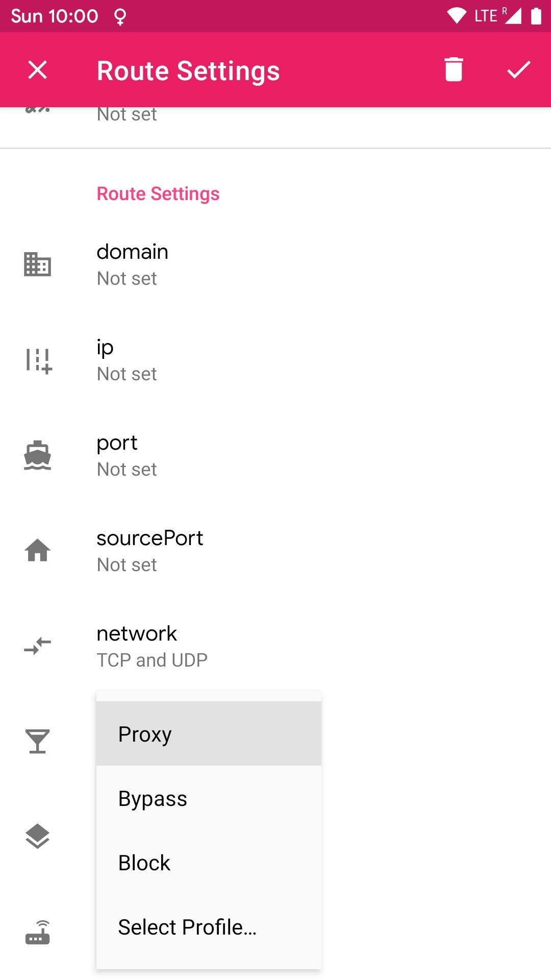This screenshot has width=551, height=980.
Task: Tap the X icon to discard changes
Action: (x=38, y=69)
